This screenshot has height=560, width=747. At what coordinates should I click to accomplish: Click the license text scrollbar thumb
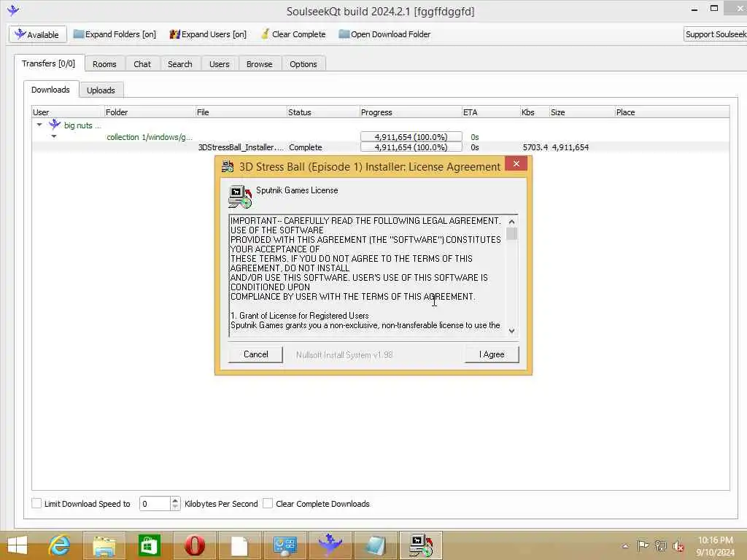511,234
